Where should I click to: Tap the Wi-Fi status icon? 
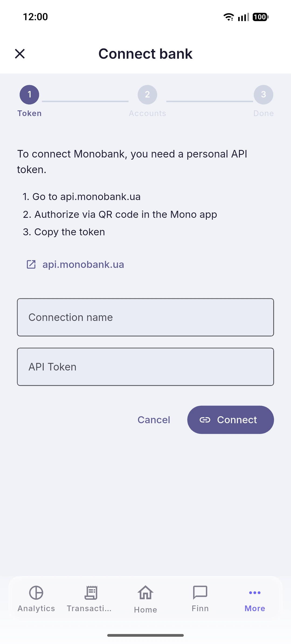point(229,17)
